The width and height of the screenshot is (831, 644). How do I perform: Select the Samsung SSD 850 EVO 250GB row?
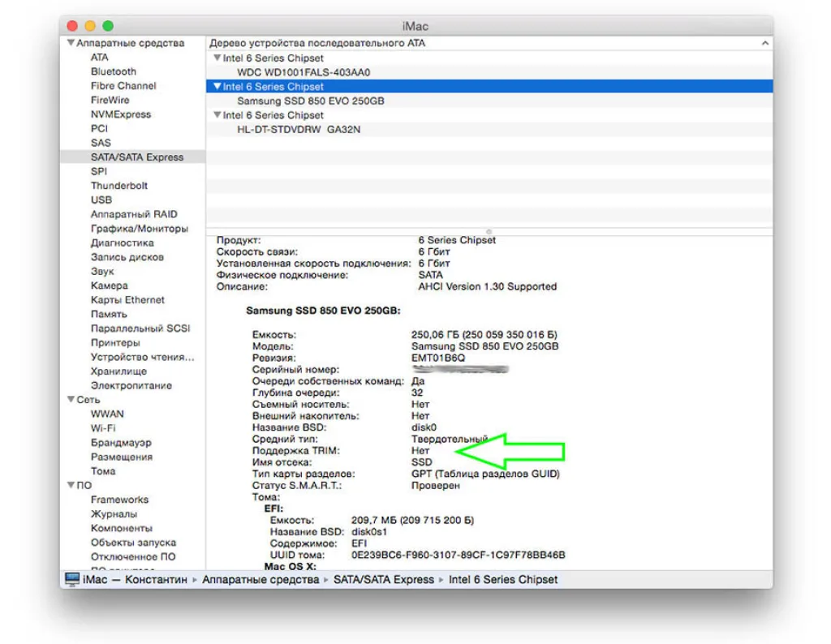(x=489, y=101)
